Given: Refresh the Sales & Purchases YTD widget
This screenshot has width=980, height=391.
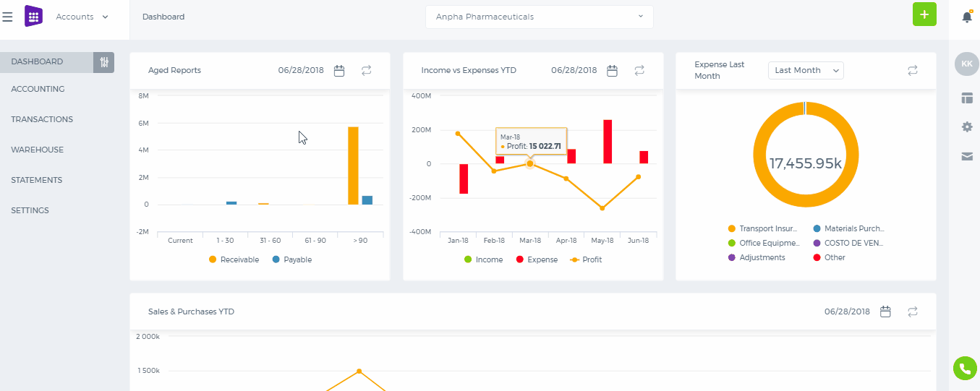Looking at the screenshot, I should point(913,311).
